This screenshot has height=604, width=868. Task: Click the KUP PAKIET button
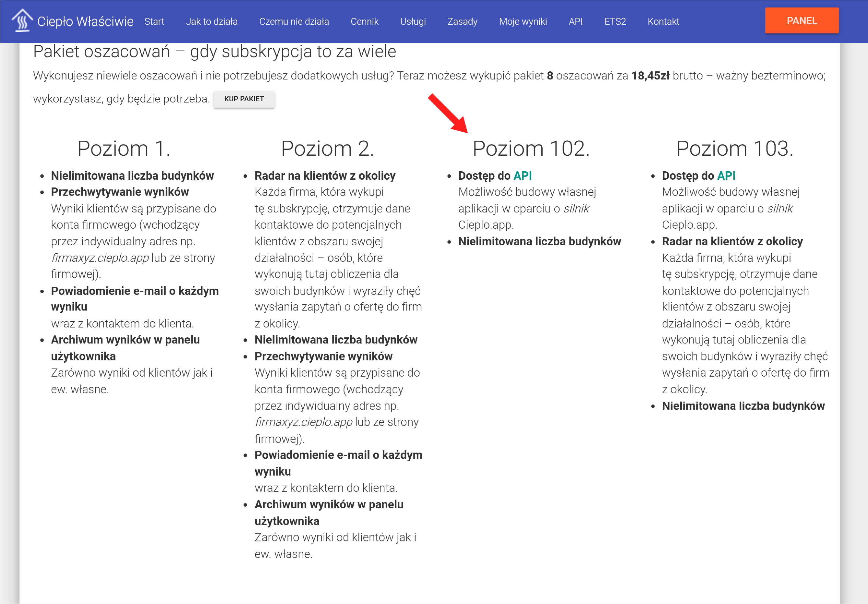pos(244,99)
